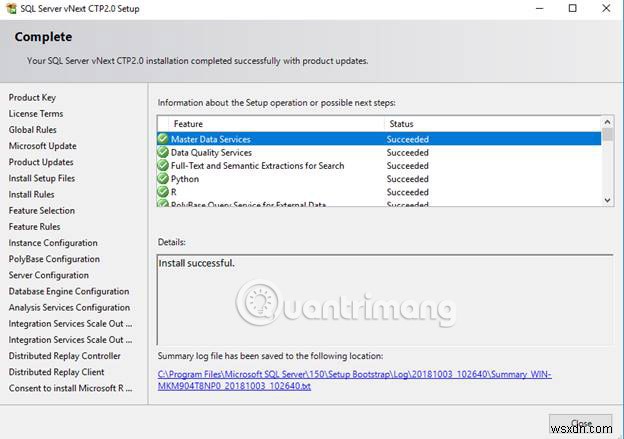Viewport: 624px width, 439px height.
Task: Click green check icon beside Full-Text and Semantic Extractions
Action: pyautogui.click(x=163, y=165)
